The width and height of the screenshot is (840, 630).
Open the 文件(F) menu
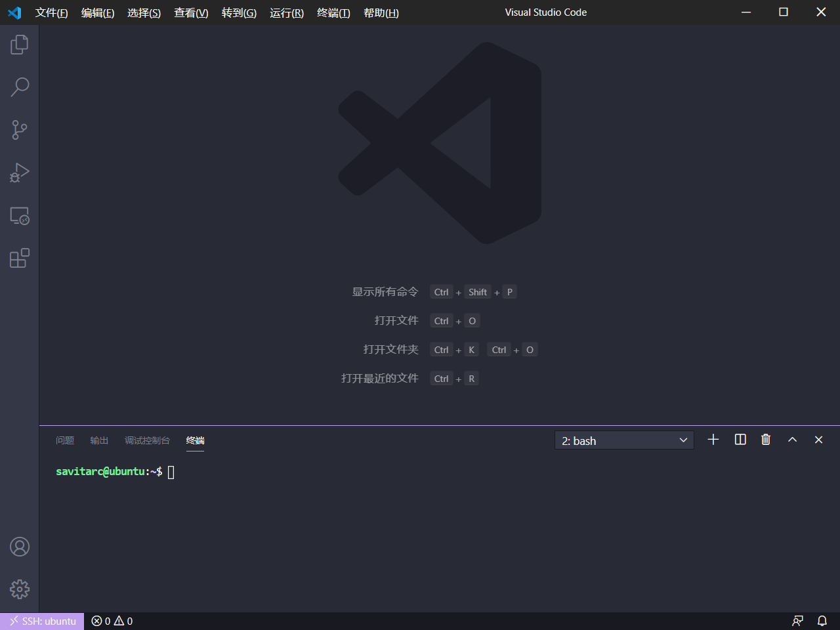(x=52, y=12)
